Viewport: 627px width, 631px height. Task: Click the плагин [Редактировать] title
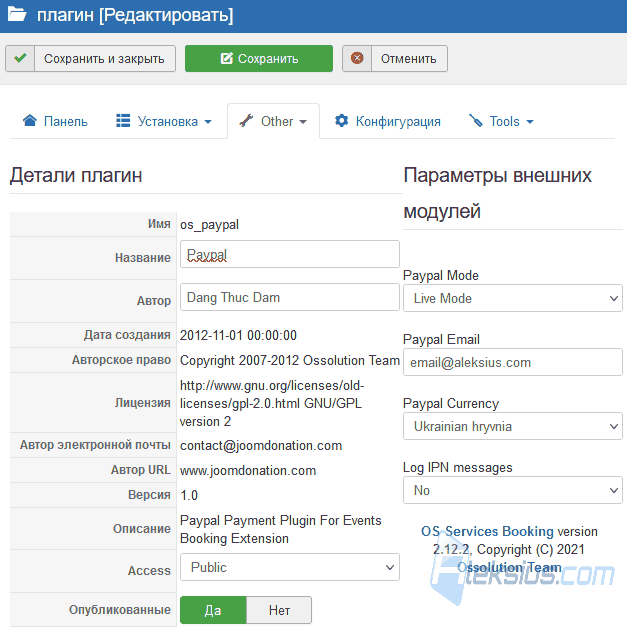(x=135, y=15)
